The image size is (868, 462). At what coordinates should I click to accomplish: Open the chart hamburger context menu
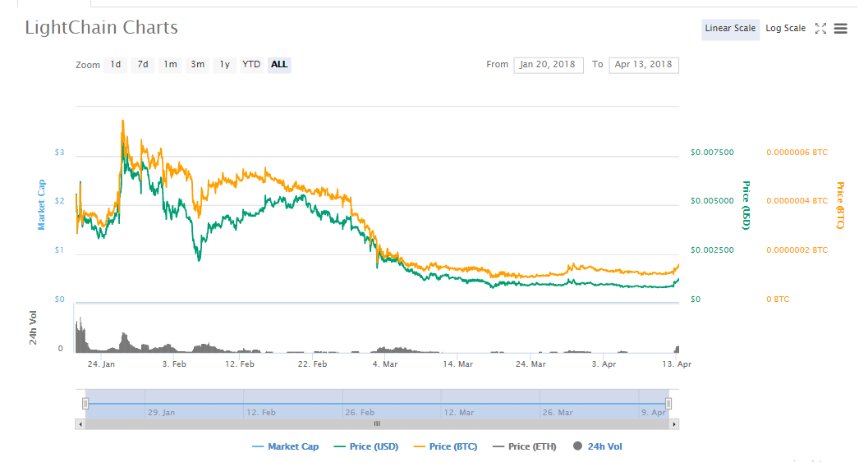point(840,29)
